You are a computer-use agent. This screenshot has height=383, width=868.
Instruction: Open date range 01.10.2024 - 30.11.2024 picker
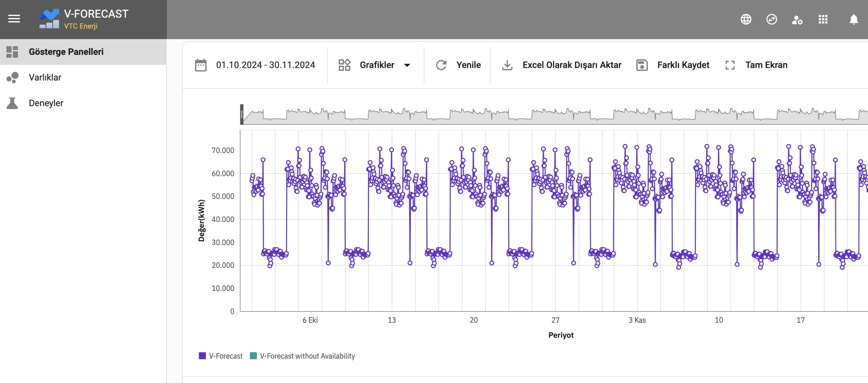(x=265, y=65)
